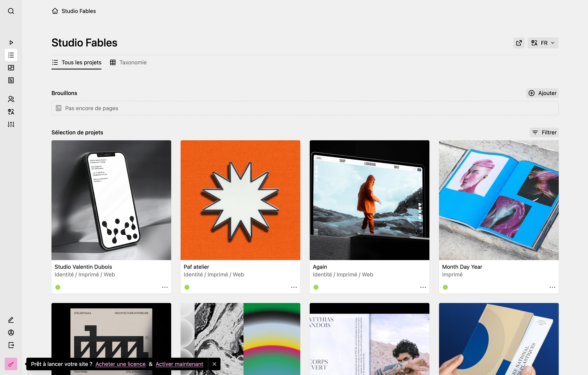Dismiss the license notification banner

[214, 364]
